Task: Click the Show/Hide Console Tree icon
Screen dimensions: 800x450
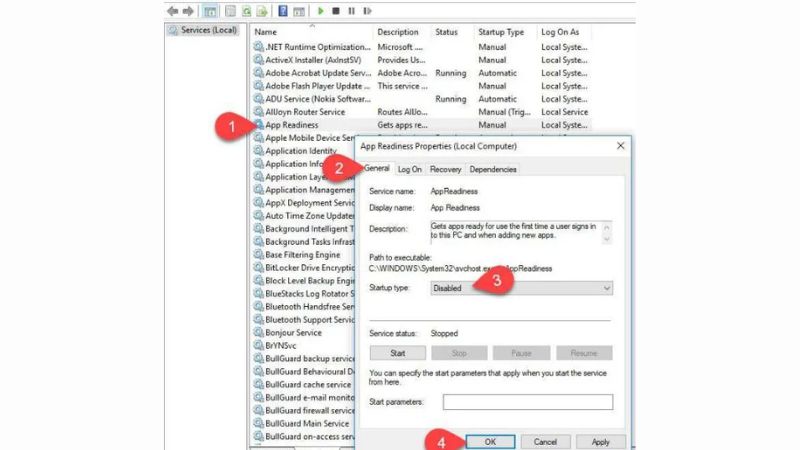Action: 210,11
